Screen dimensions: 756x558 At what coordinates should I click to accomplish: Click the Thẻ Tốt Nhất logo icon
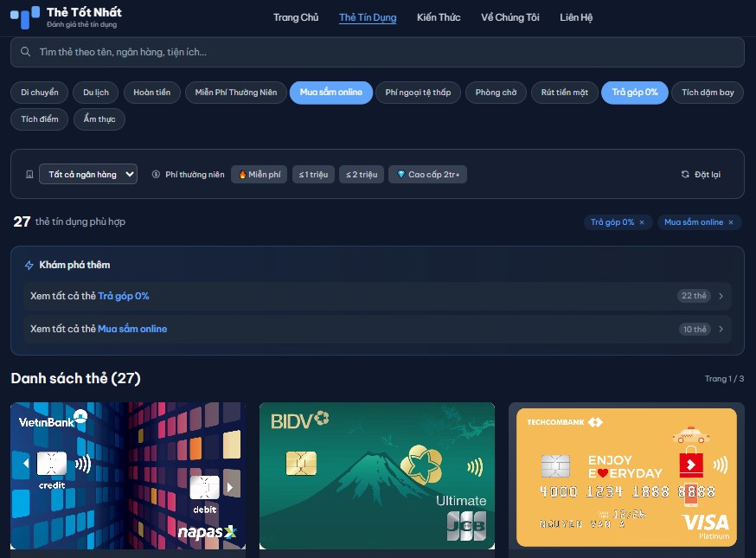[25, 17]
